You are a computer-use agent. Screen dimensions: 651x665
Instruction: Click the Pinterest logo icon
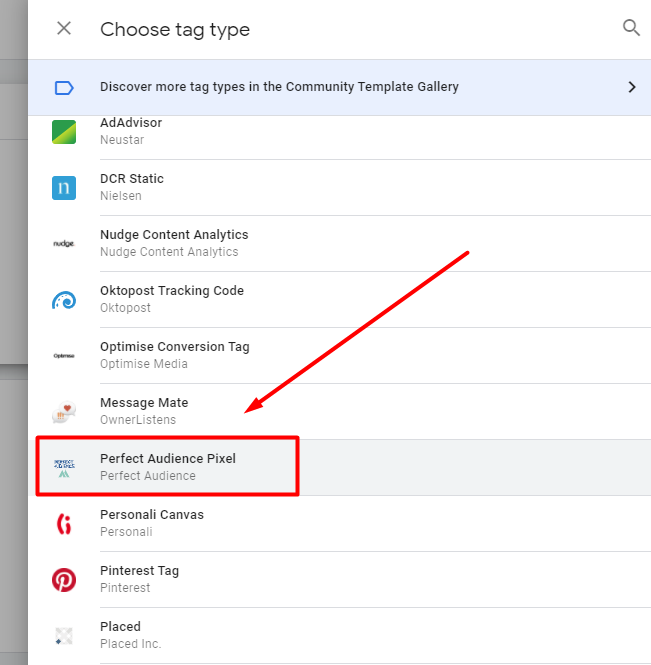(x=64, y=580)
